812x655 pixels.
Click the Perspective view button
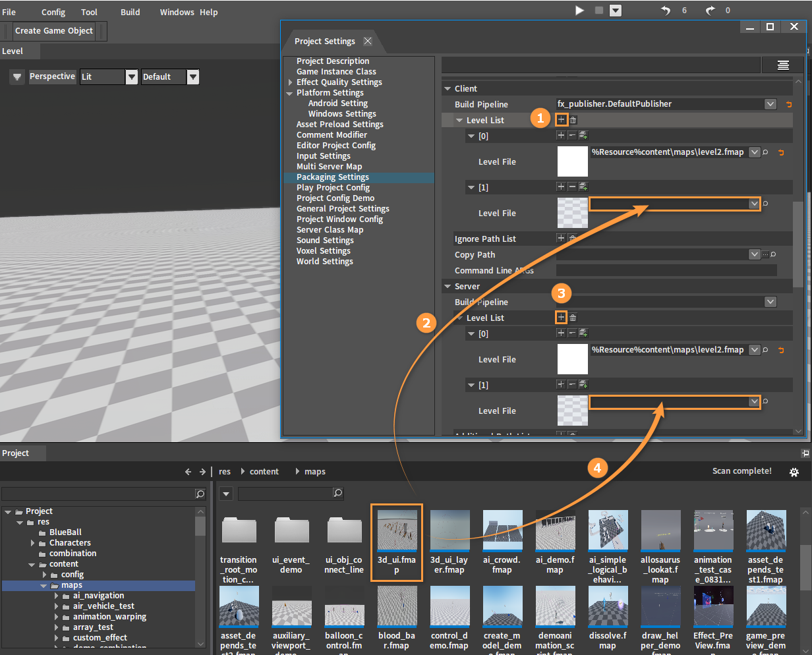coord(53,76)
